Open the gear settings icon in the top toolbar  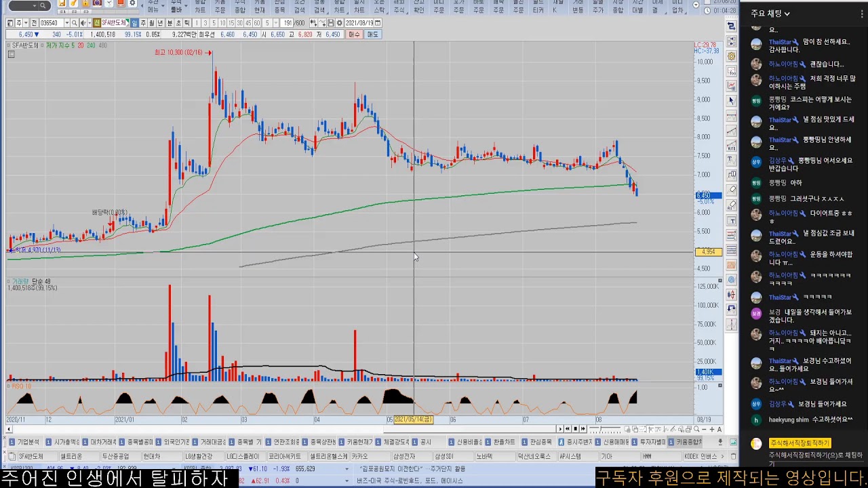[132, 3]
